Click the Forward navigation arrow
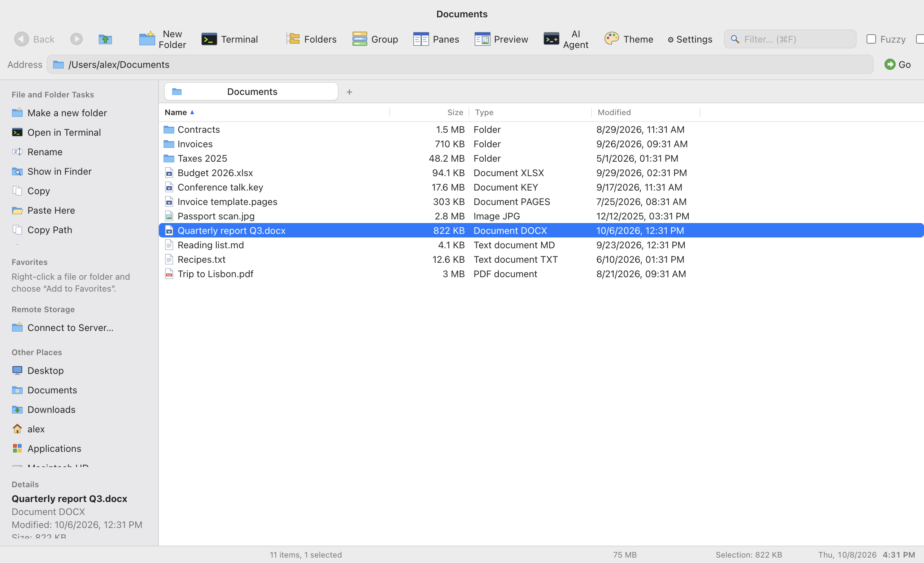924x563 pixels. [77, 39]
